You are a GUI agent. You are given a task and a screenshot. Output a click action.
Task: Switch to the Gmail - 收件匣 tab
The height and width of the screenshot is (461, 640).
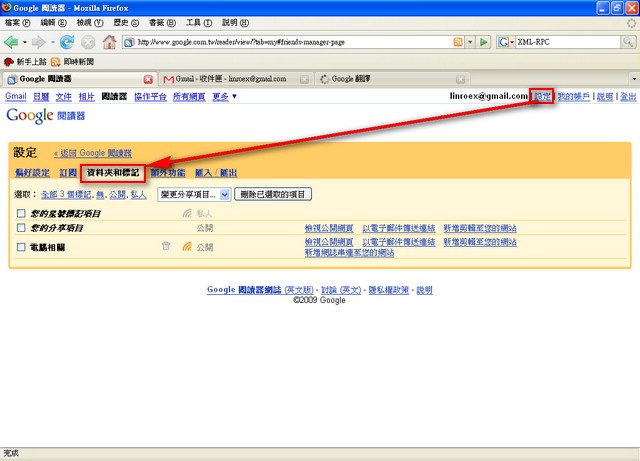point(231,79)
